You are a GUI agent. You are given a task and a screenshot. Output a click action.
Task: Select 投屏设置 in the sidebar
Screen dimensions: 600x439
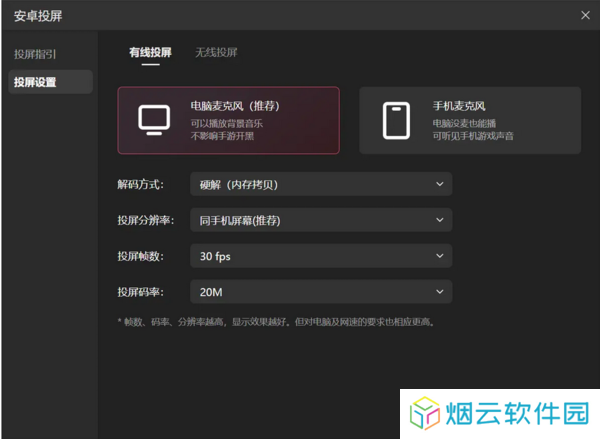point(51,82)
